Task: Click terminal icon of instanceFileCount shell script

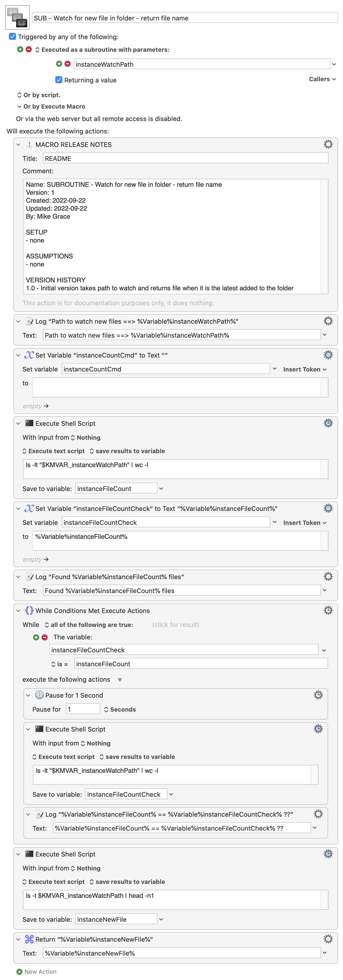Action: click(x=29, y=423)
